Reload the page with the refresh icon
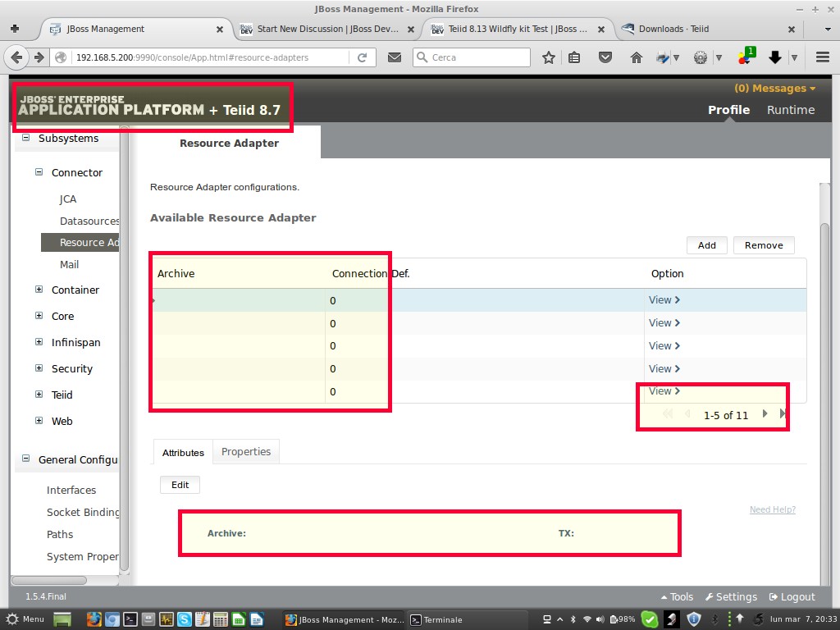Viewport: 840px width, 630px height. pos(362,57)
